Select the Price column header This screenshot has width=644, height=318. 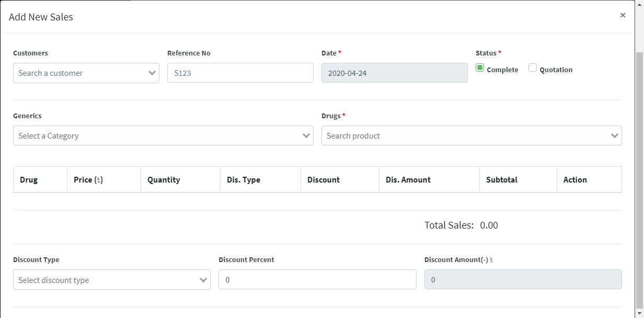(x=88, y=180)
